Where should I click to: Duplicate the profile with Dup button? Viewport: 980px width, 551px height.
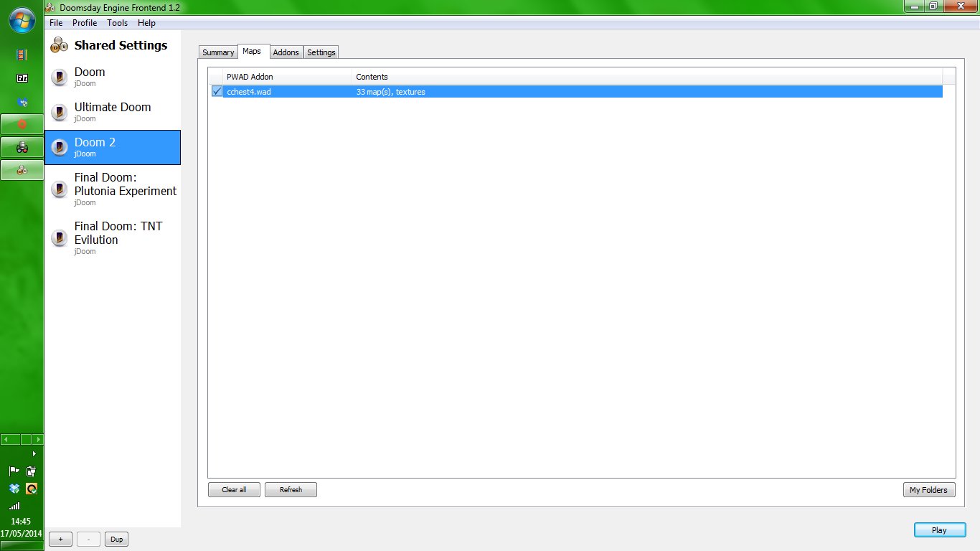[x=116, y=540]
